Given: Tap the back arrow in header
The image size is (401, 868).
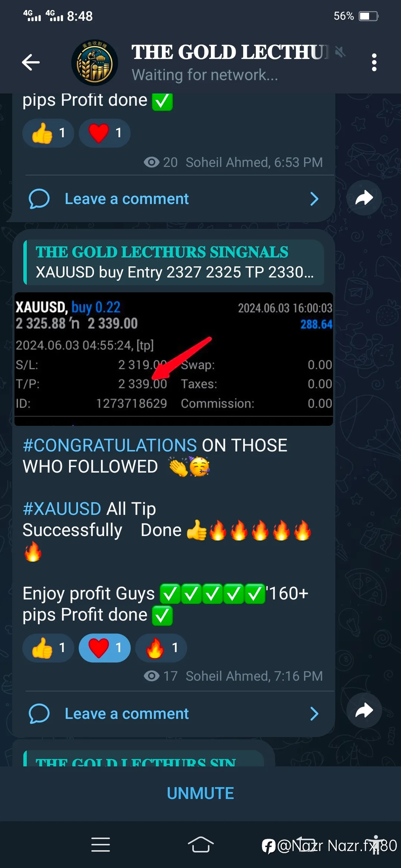Looking at the screenshot, I should (x=31, y=62).
